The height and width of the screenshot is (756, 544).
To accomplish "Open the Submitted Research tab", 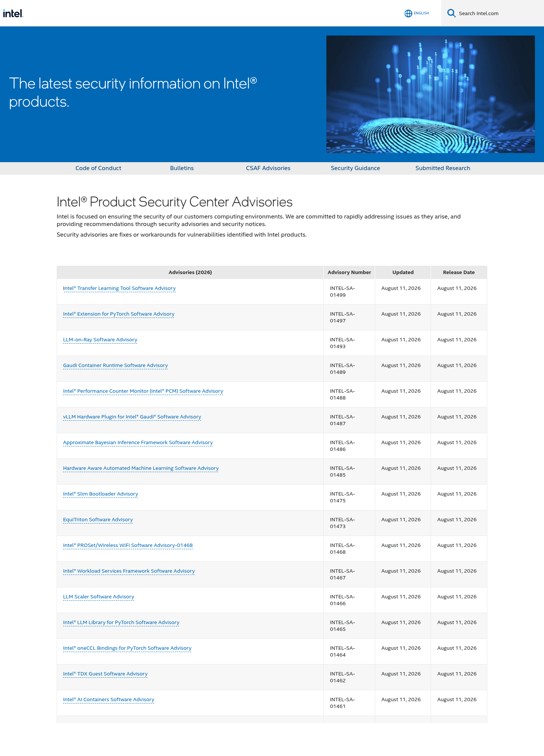I will point(443,168).
